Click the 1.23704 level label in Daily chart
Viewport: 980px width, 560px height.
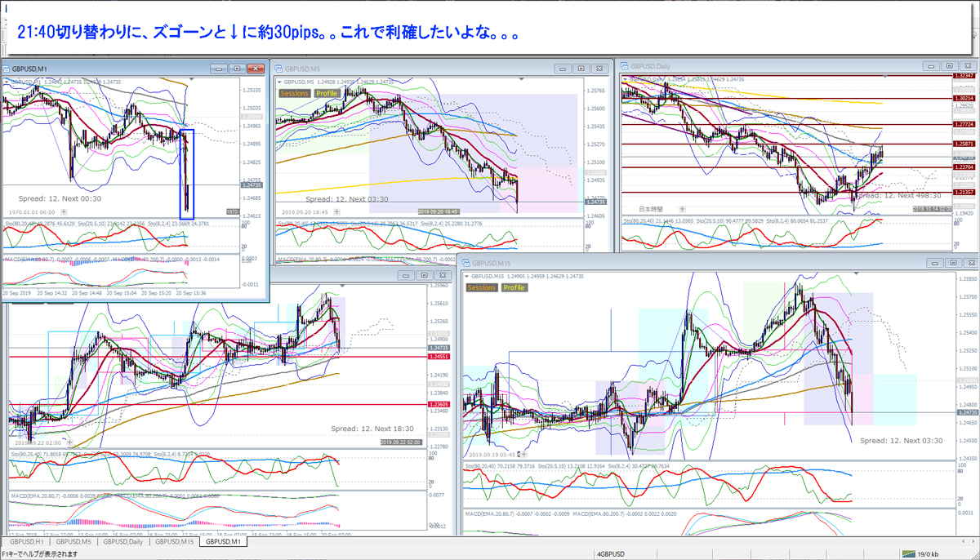pos(964,167)
